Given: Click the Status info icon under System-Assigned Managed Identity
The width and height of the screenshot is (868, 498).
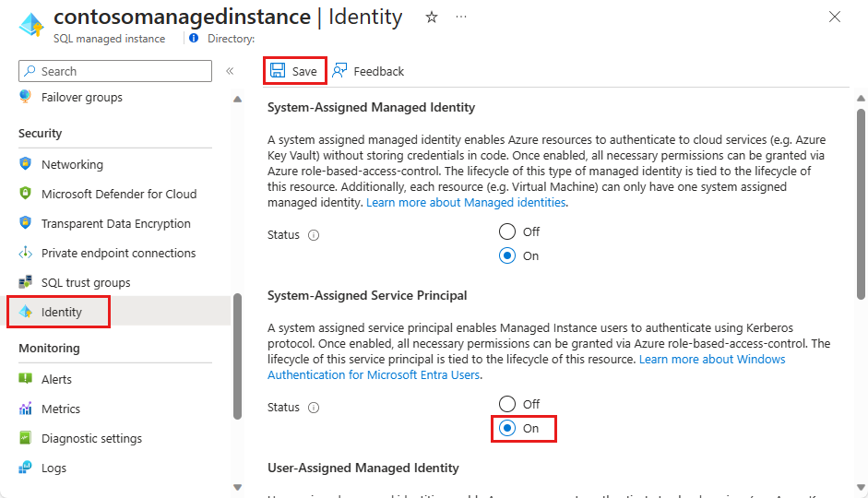Looking at the screenshot, I should [314, 235].
